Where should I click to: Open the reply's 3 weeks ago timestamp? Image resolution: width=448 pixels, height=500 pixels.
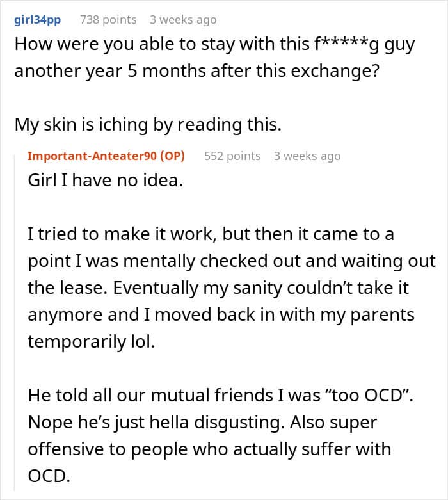pos(307,156)
